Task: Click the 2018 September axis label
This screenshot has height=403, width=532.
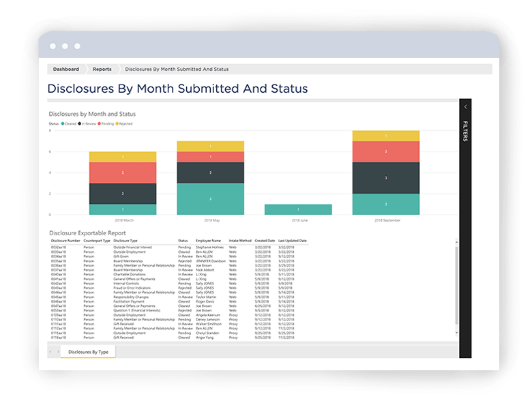Action: coord(387,220)
